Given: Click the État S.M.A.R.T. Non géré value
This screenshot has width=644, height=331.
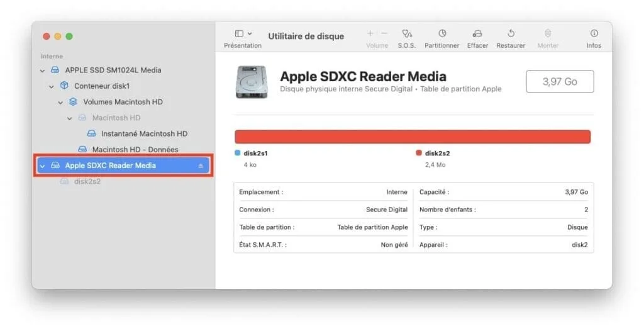Looking at the screenshot, I should coord(394,245).
